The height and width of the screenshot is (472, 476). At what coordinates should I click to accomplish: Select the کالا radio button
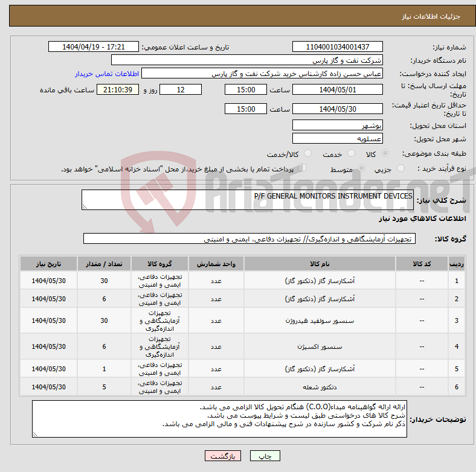tap(385, 153)
